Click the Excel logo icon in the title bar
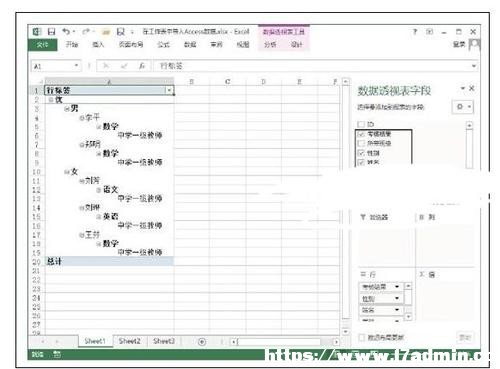This screenshot has width=500, height=369. [x=37, y=32]
